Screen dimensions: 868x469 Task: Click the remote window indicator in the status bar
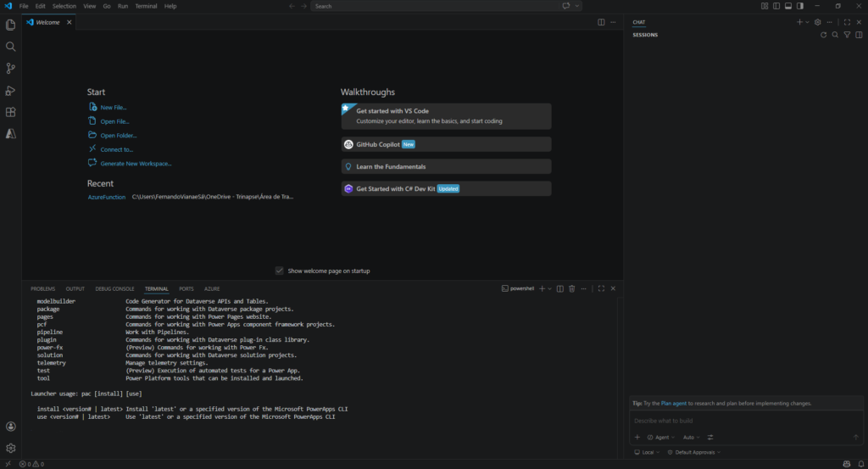click(8, 464)
